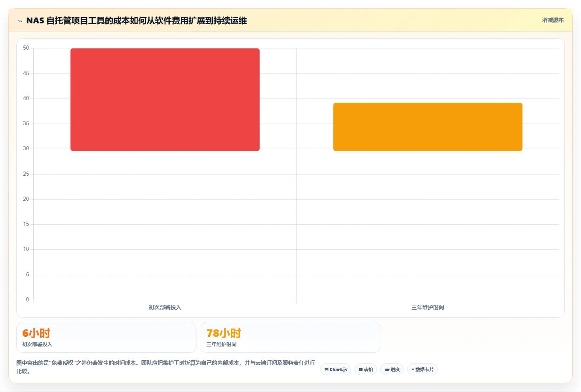Click the chart title icon beside NAS
The height and width of the screenshot is (392, 581).
point(20,21)
